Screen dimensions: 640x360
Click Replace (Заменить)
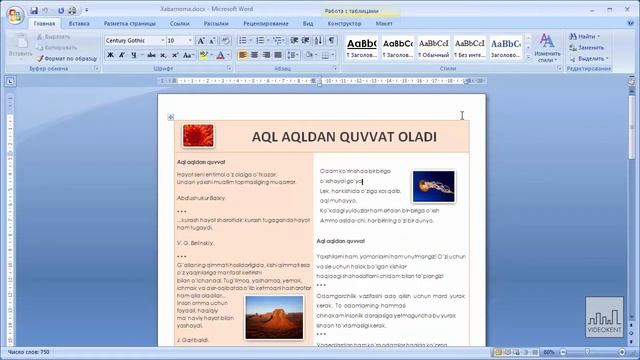point(587,48)
